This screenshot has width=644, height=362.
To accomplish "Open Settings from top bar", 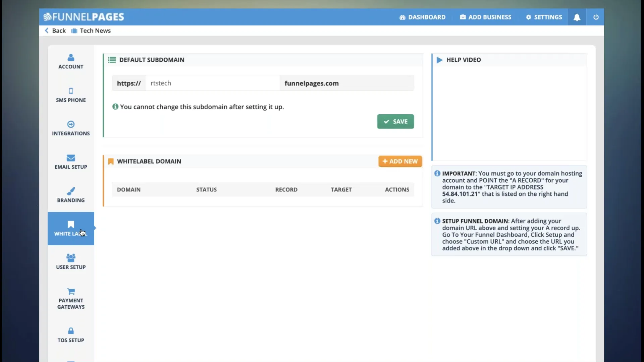I will [x=544, y=17].
